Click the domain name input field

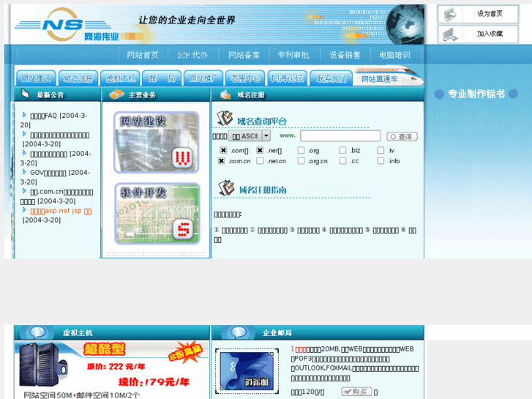coord(340,135)
